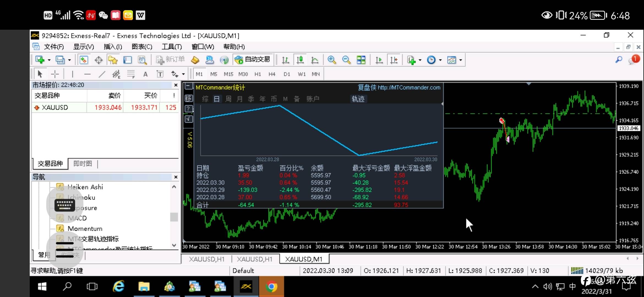This screenshot has height=297, width=644.
Task: Open the Periods clock dropdown arrow
Action: click(x=440, y=60)
